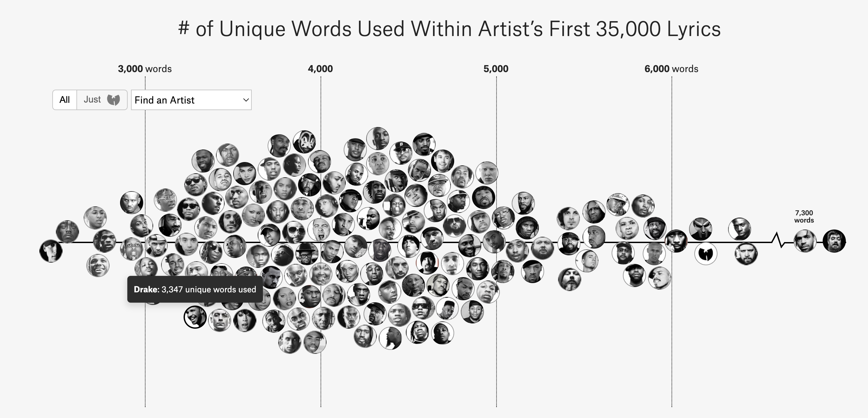
Task: Click the rightmost artist circle on the axis
Action: tap(834, 241)
